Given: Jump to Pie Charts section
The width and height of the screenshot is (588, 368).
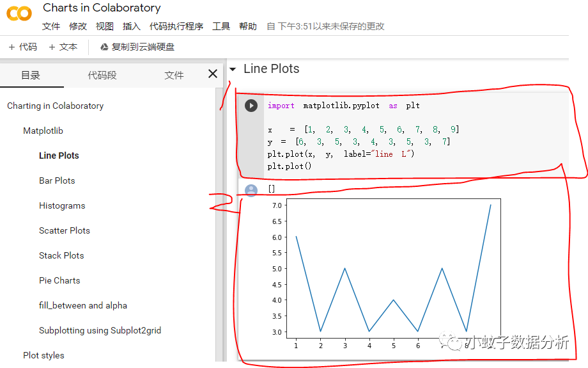Looking at the screenshot, I should pos(59,280).
